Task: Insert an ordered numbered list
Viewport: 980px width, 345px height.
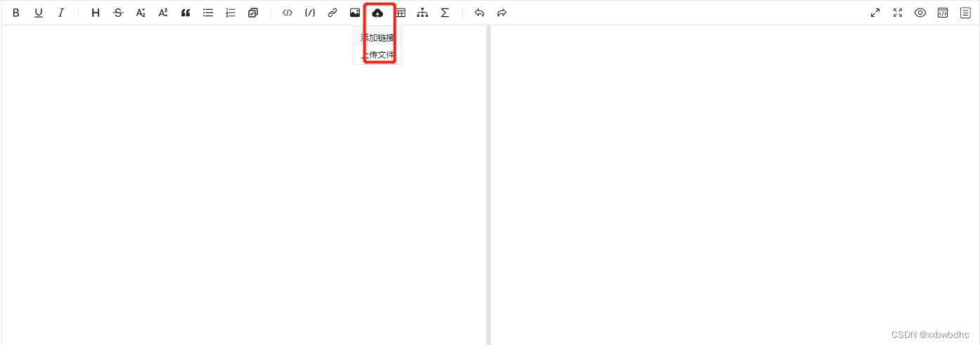Action: click(x=231, y=13)
